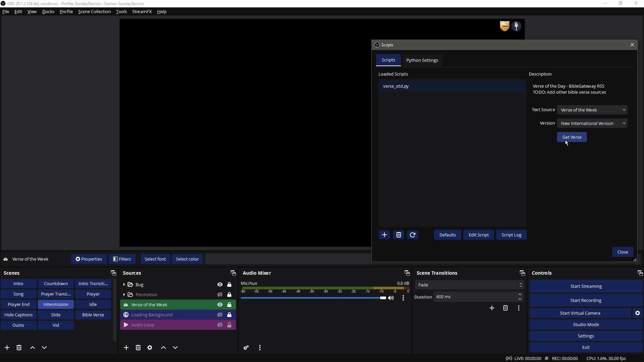Add a new source
644x362 pixels.
pos(126,348)
